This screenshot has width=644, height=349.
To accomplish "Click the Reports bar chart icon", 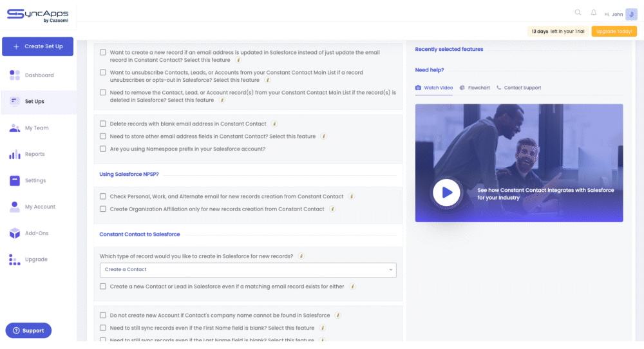I will (x=15, y=154).
